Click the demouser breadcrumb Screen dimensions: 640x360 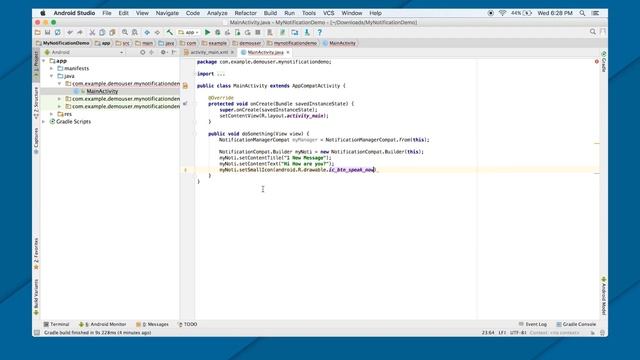[x=247, y=43]
